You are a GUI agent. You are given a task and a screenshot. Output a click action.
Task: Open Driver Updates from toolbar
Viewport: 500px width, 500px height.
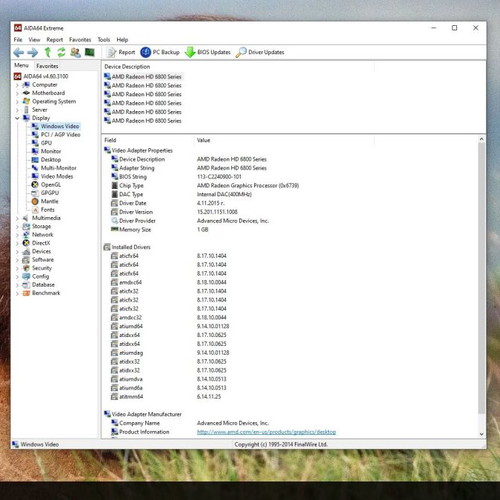pos(260,52)
